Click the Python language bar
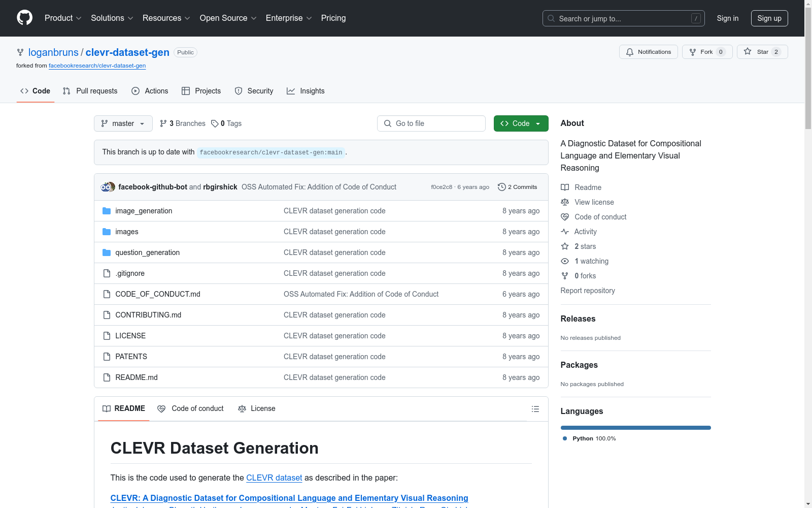Image resolution: width=812 pixels, height=508 pixels. coord(635,428)
